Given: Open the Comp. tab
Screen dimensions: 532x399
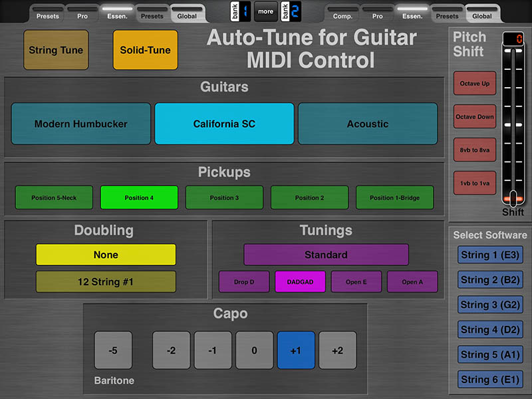Looking at the screenshot, I should (x=342, y=13).
